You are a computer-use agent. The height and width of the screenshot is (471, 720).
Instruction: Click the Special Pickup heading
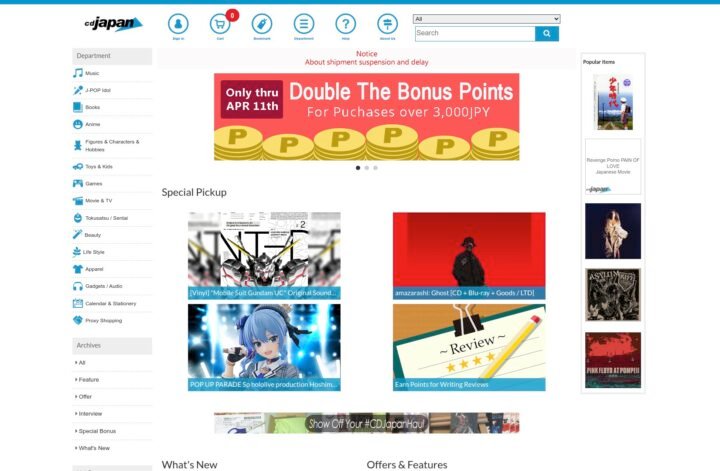[194, 192]
